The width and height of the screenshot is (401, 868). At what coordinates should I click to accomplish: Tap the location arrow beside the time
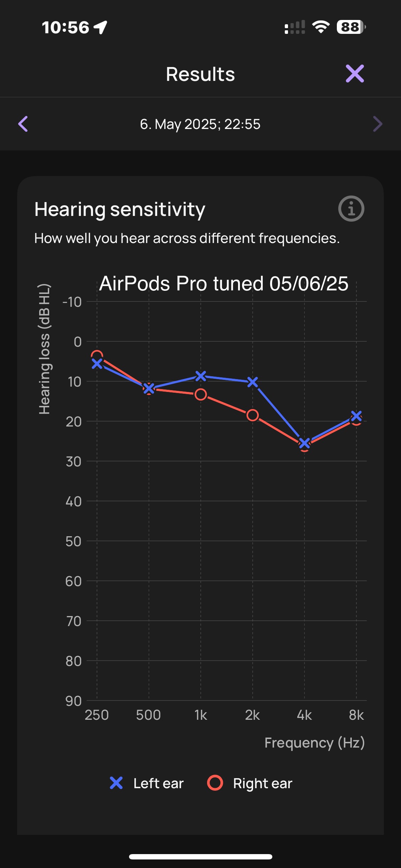coord(100,27)
